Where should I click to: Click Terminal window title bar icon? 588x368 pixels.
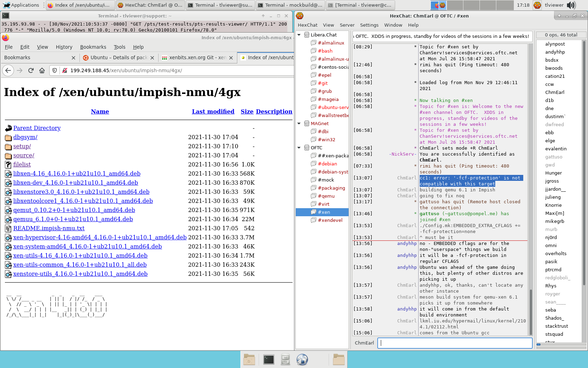6,16
